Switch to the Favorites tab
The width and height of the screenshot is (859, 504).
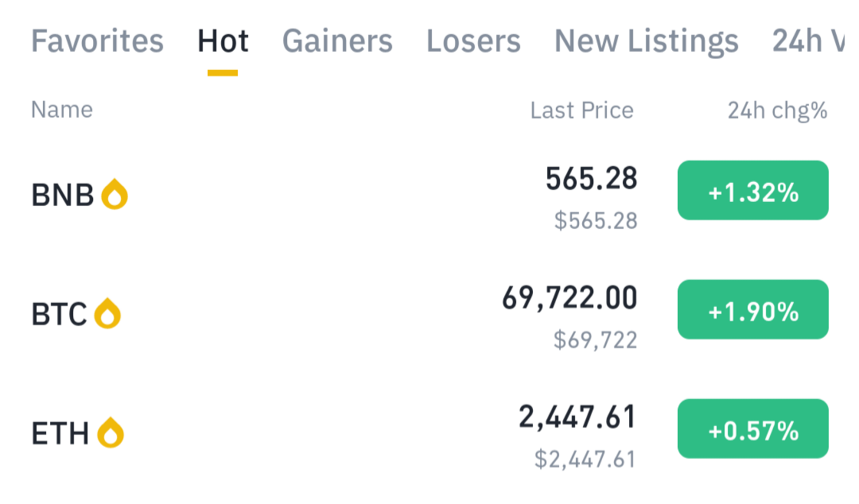point(97,41)
